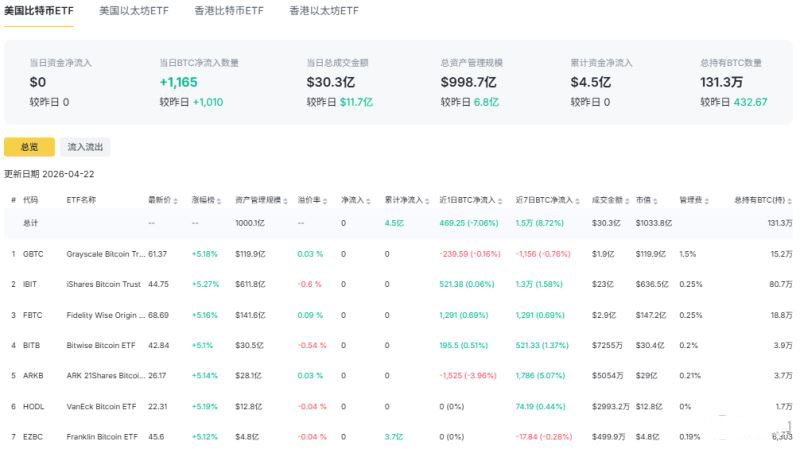The image size is (800, 449).
Task: Sort by 累计净流入 column arrows
Action: point(427,201)
